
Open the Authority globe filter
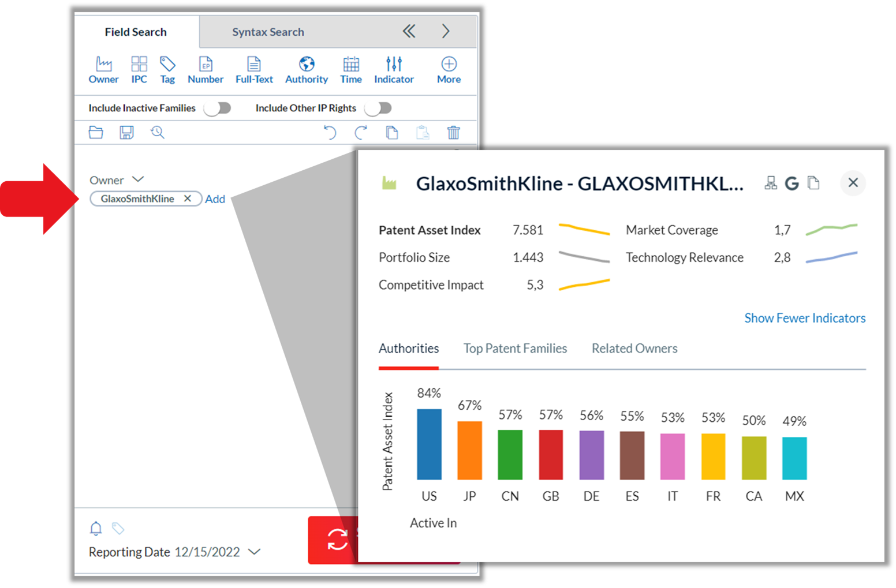(x=307, y=70)
